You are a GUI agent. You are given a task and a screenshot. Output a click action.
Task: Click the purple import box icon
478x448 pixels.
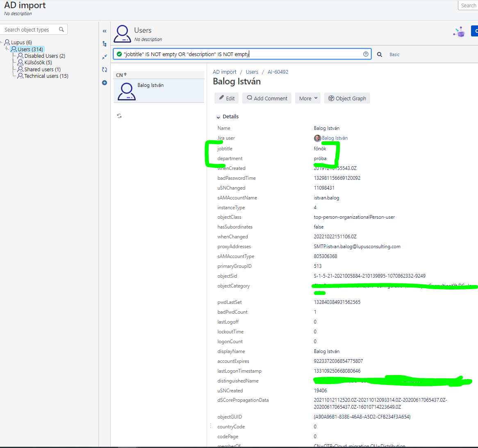coord(460,32)
